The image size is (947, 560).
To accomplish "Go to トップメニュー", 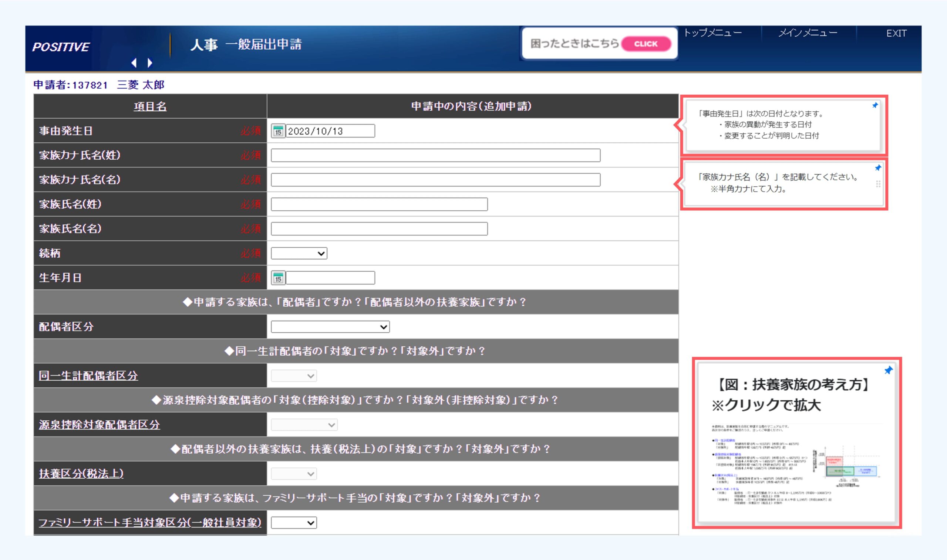I will [712, 33].
